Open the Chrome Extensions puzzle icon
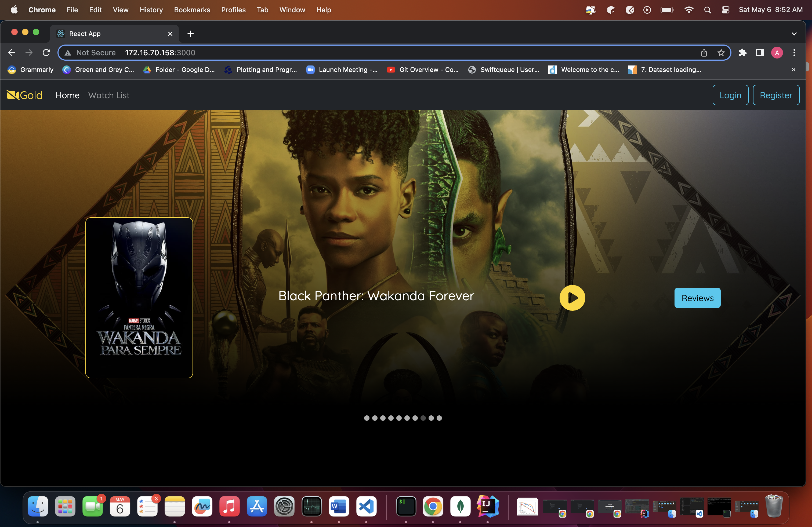Image resolution: width=812 pixels, height=527 pixels. pyautogui.click(x=743, y=53)
